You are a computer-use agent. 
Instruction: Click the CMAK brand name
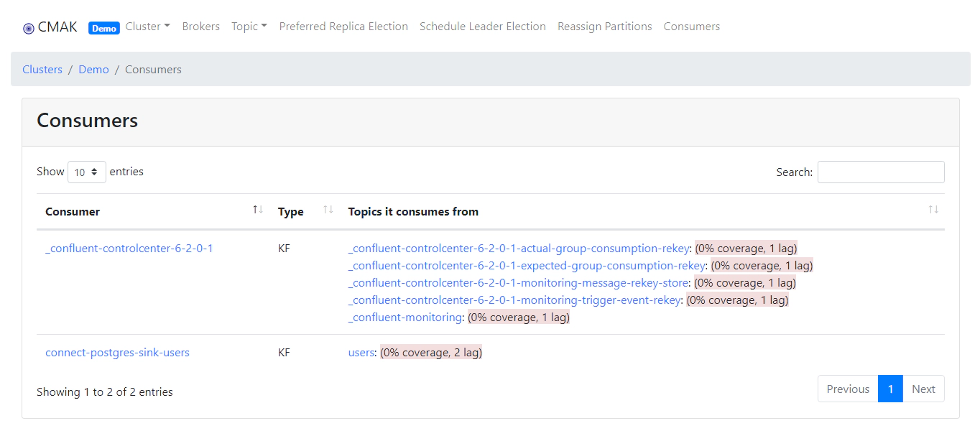pyautogui.click(x=57, y=27)
